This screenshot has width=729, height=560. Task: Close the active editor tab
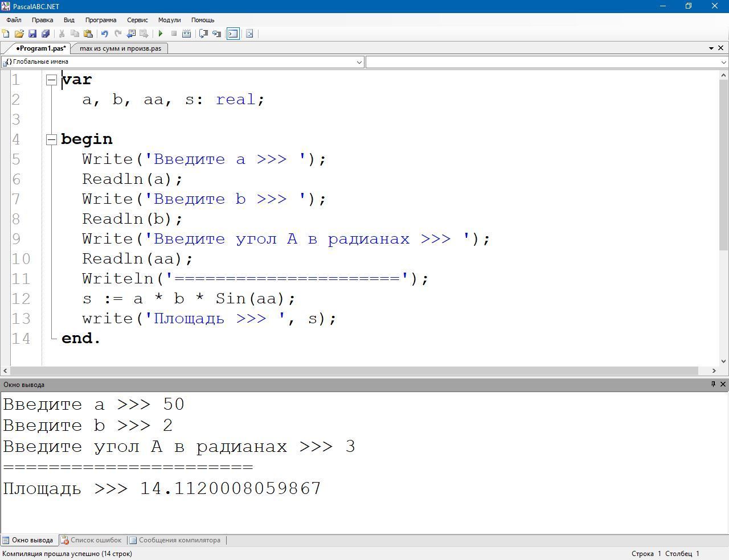(x=721, y=48)
